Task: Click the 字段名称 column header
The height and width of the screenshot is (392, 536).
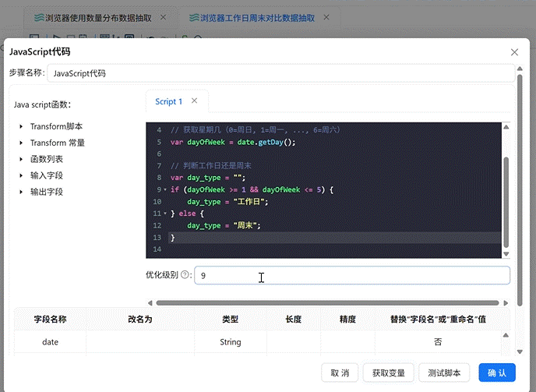Action: coord(50,320)
